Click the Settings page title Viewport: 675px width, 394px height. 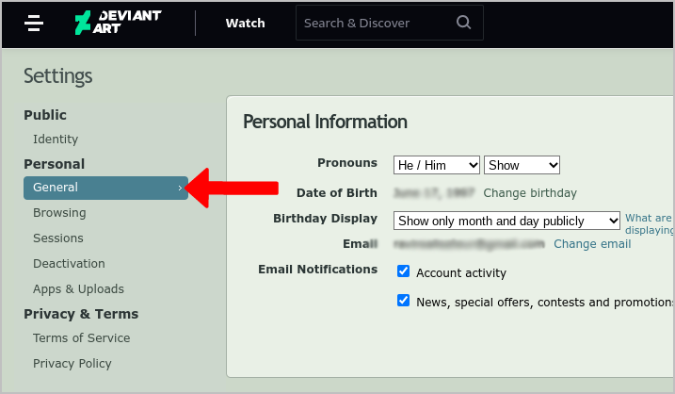pyautogui.click(x=58, y=76)
